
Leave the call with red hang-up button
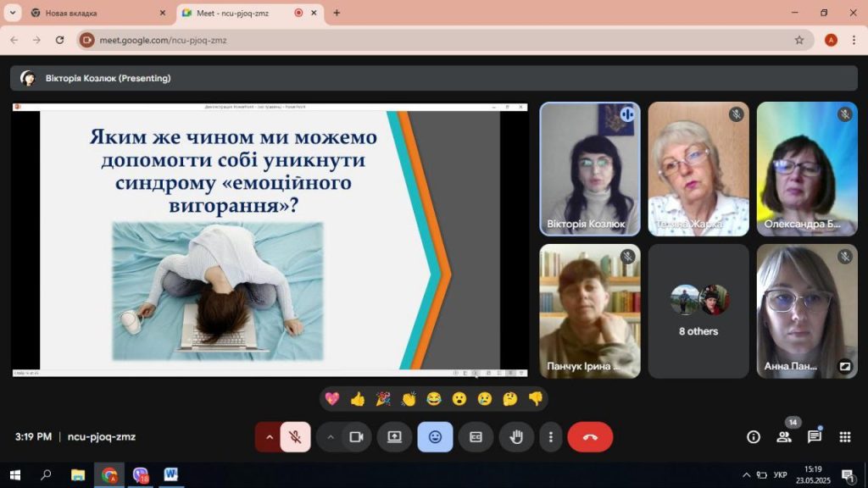pos(590,437)
